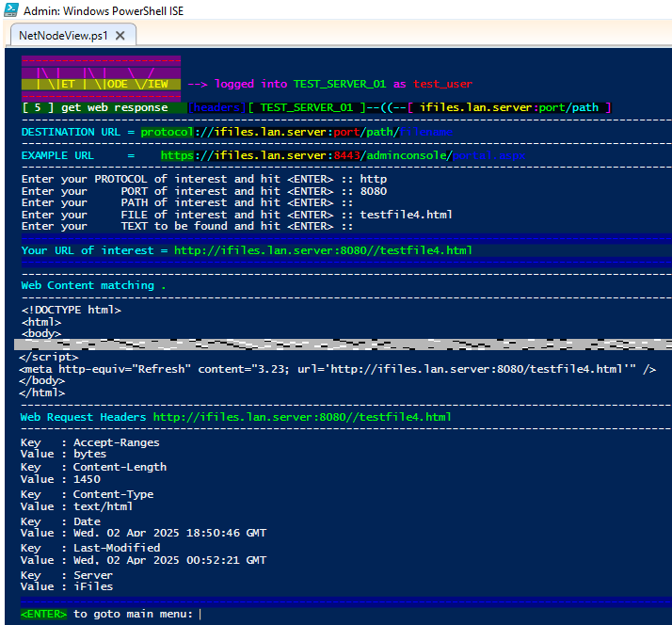Click the PowerShell ISE title bar icon

(11, 9)
